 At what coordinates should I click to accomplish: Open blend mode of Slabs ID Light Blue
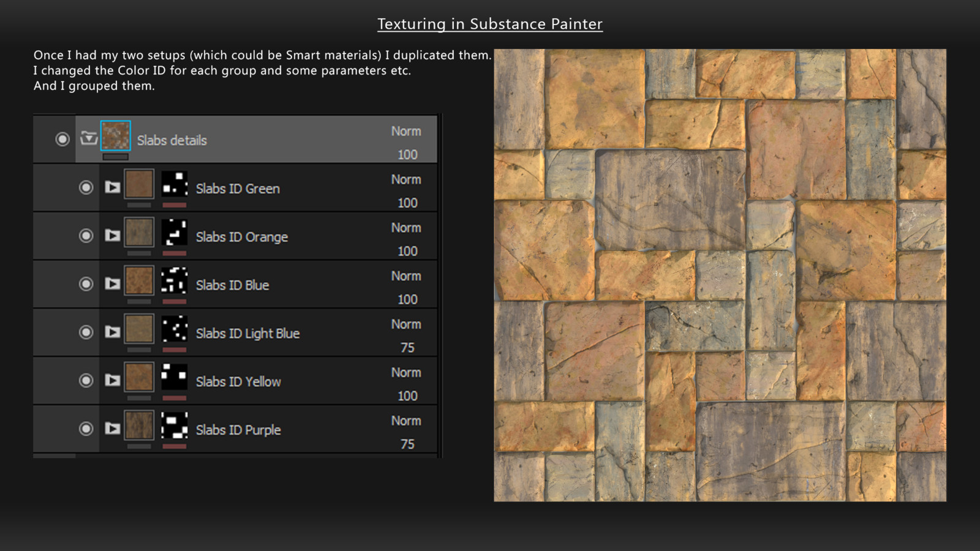(406, 324)
